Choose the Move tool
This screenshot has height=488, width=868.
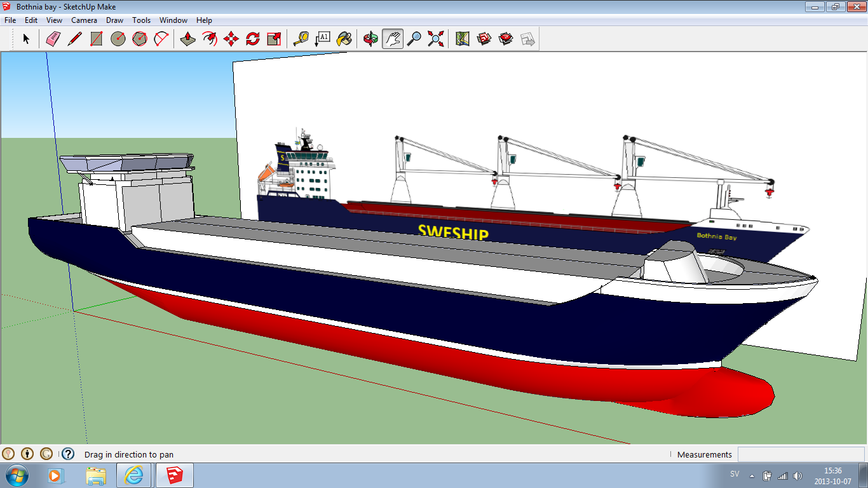click(x=231, y=39)
